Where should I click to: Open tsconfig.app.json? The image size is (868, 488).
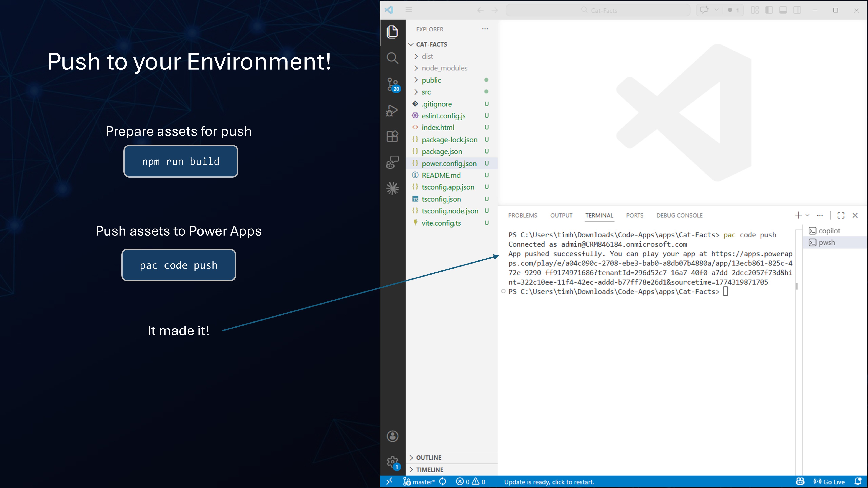452,187
